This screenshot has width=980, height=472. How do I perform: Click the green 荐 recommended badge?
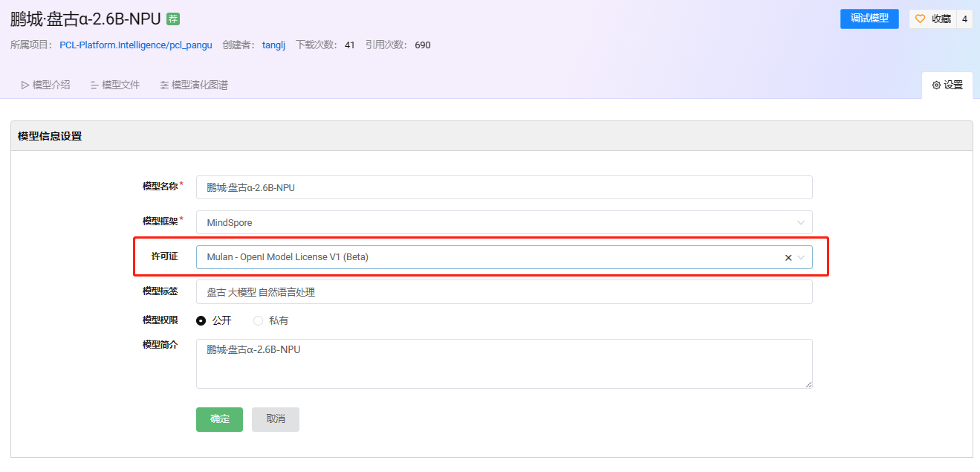click(x=173, y=19)
